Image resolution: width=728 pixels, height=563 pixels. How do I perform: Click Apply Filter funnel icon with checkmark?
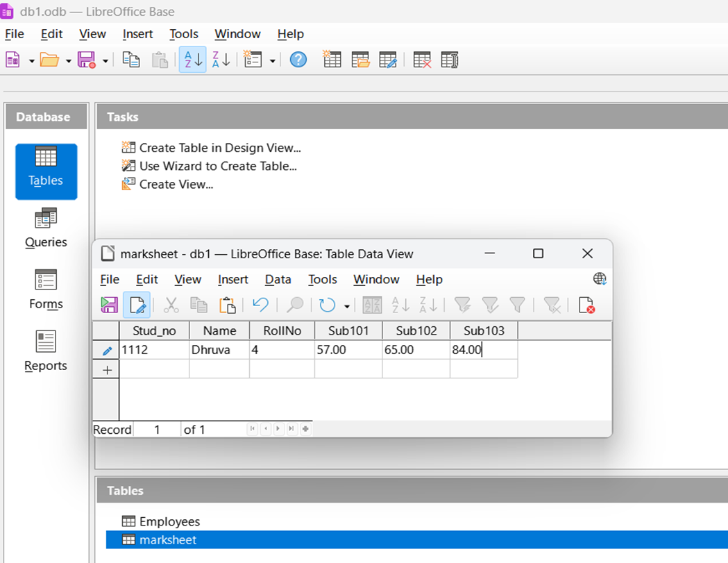coord(490,305)
